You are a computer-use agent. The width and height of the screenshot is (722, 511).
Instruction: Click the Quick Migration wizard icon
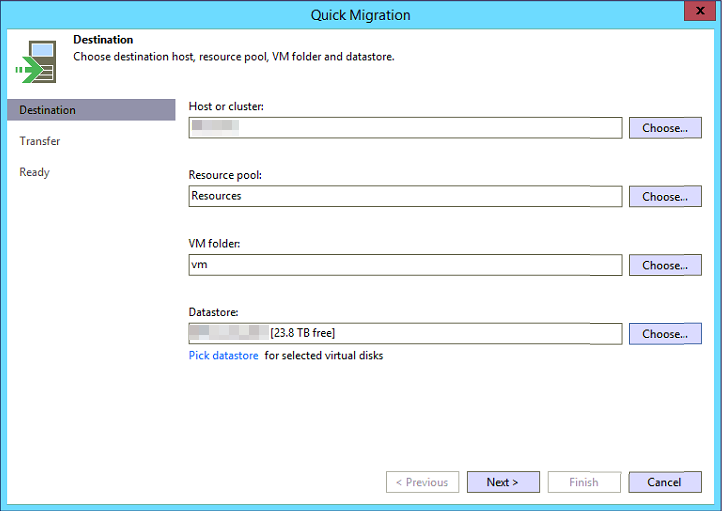click(x=35, y=62)
